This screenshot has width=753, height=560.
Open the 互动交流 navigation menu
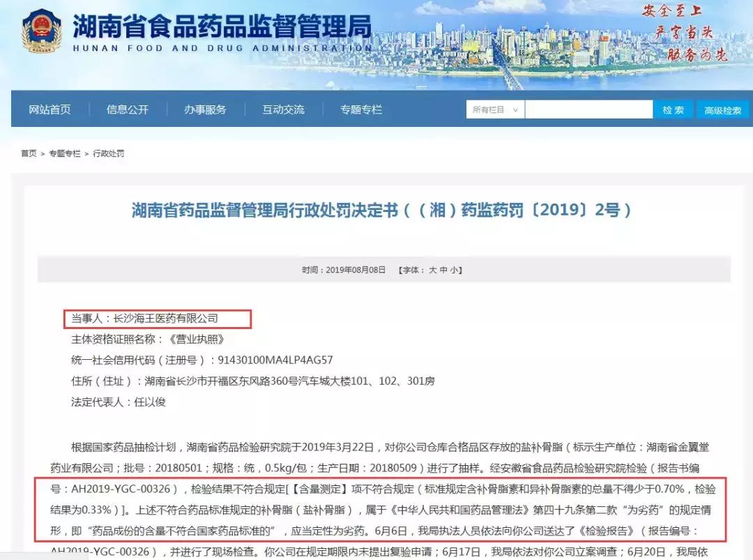coord(283,109)
